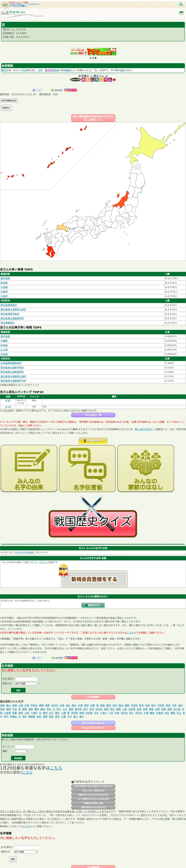Click the 春日 link in 由来解説
Image resolution: width=186 pixels, height=868 pixels.
pos(4,70)
